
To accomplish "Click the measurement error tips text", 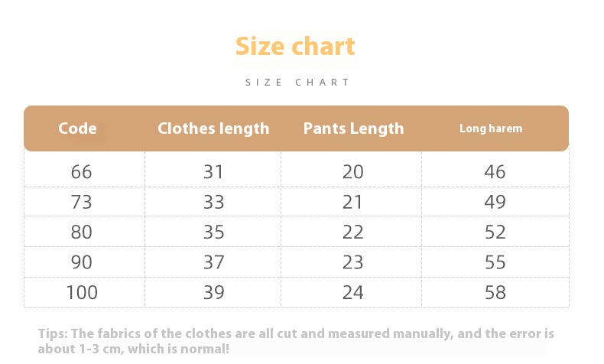I will 296,341.
